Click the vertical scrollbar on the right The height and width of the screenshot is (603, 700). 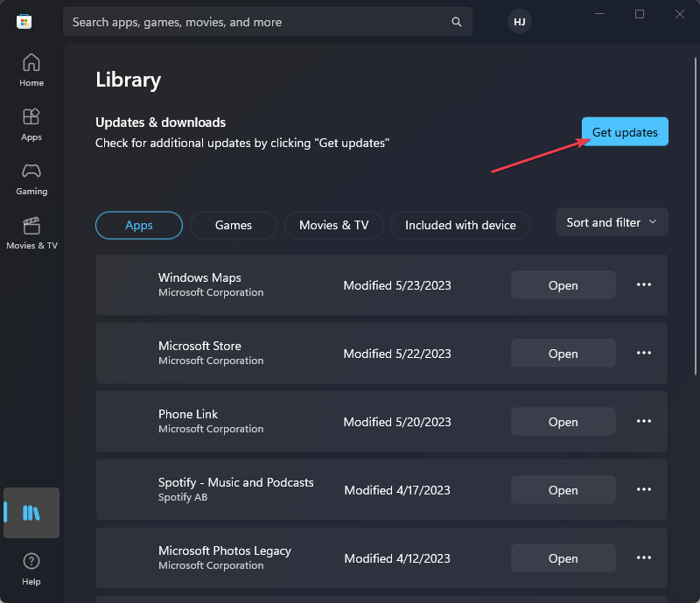[695, 217]
